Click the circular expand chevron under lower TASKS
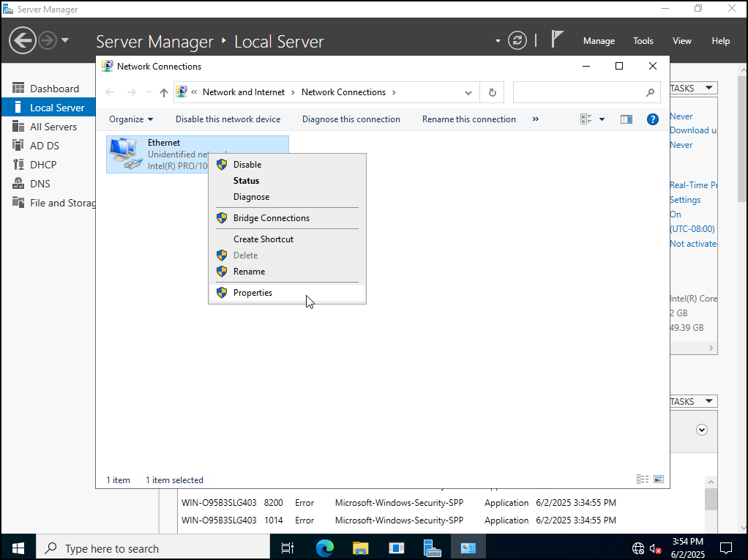Viewport: 748px width, 560px height. point(702,430)
